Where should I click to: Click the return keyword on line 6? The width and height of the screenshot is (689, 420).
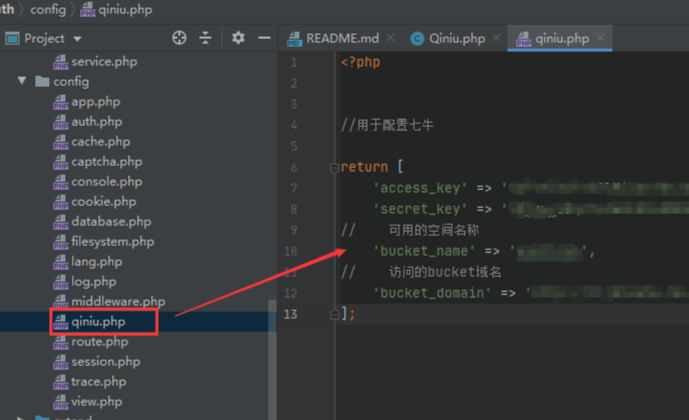pos(364,167)
